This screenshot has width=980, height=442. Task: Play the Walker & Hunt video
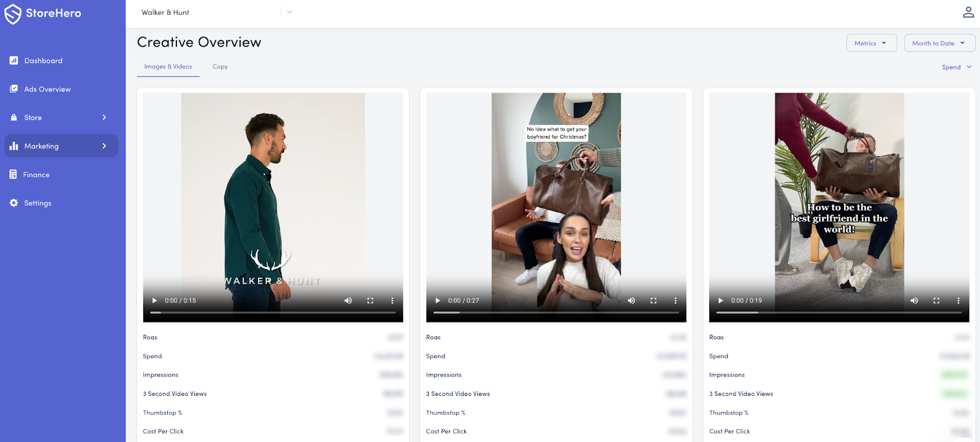point(154,300)
